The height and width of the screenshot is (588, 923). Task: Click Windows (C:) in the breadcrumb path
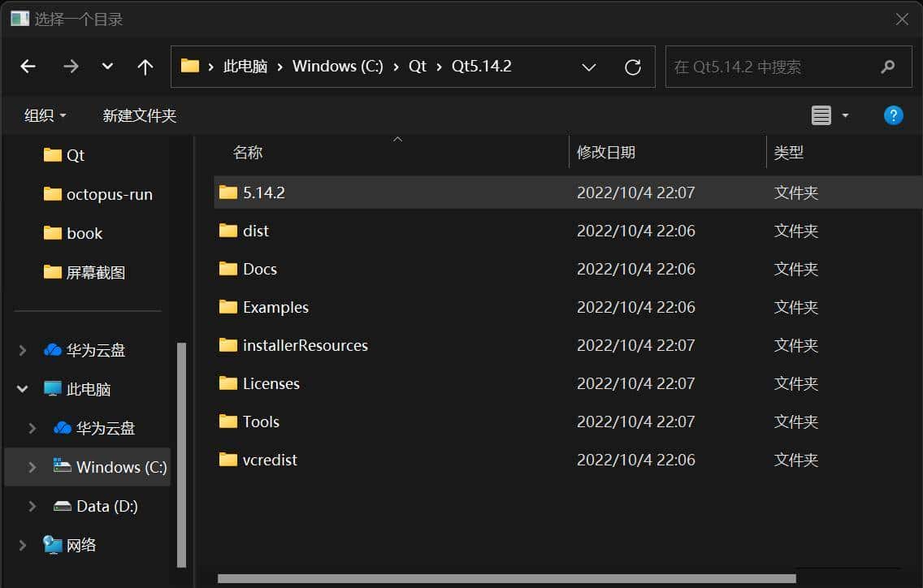337,67
